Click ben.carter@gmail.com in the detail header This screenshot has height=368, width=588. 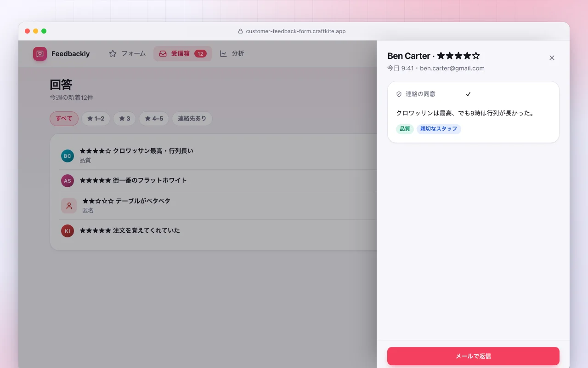pyautogui.click(x=452, y=68)
